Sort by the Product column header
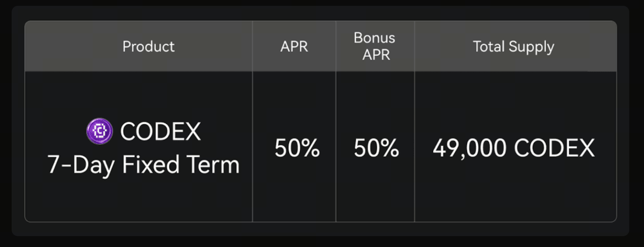The width and height of the screenshot is (644, 247). tap(148, 47)
